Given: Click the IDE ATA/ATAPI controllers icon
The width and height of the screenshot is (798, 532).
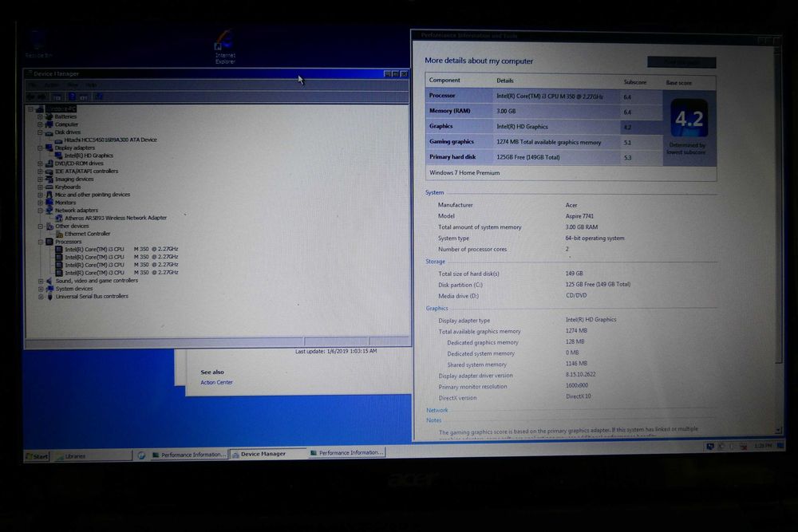Looking at the screenshot, I should pos(49,171).
